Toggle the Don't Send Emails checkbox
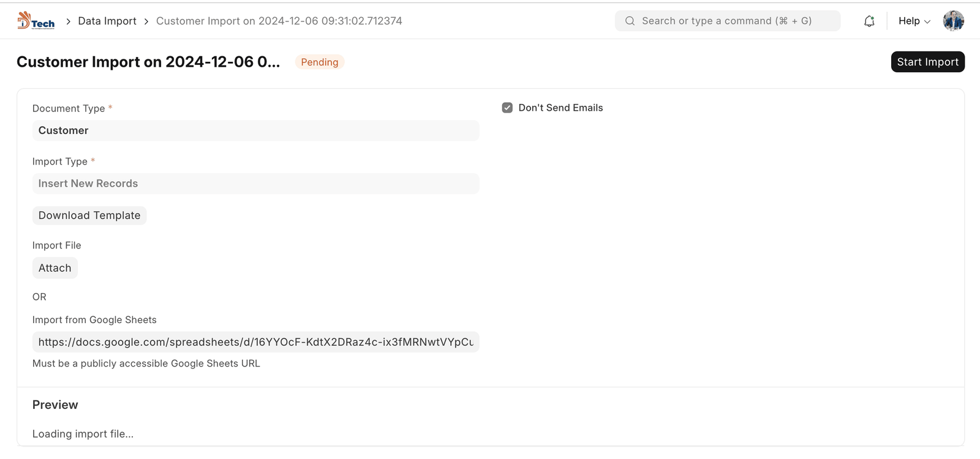 click(507, 108)
